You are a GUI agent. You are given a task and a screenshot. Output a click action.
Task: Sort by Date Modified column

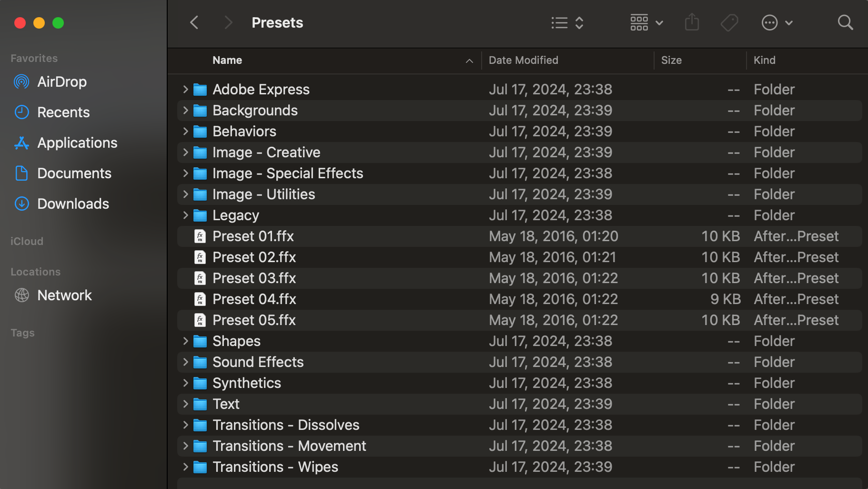click(x=523, y=61)
